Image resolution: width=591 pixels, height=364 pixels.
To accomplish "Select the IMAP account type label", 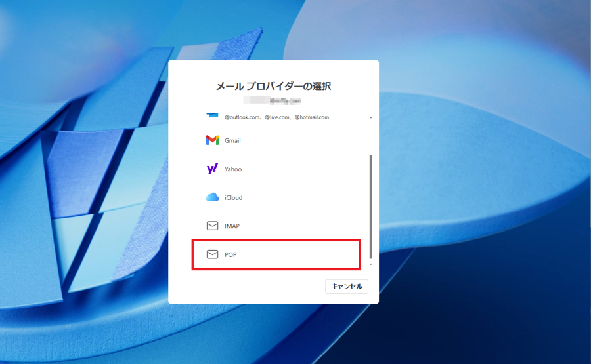I will coord(232,226).
